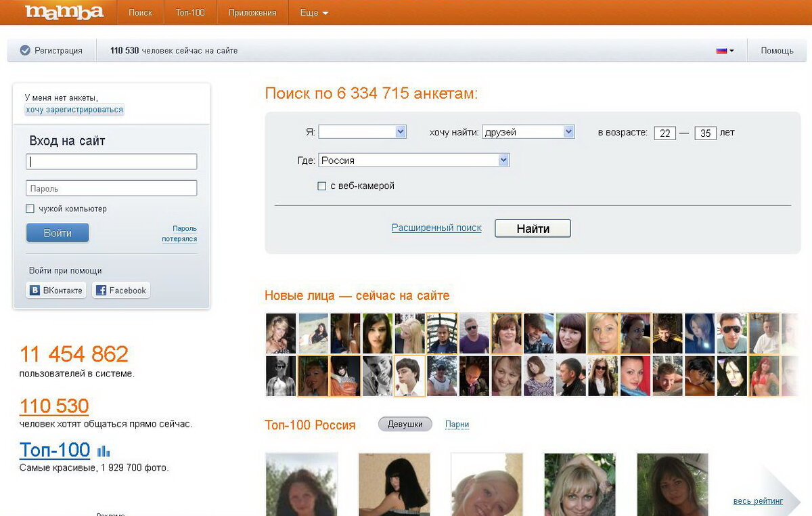This screenshot has width=812, height=516.
Task: Open a thumbnail under Новые лица
Action: tap(280, 333)
